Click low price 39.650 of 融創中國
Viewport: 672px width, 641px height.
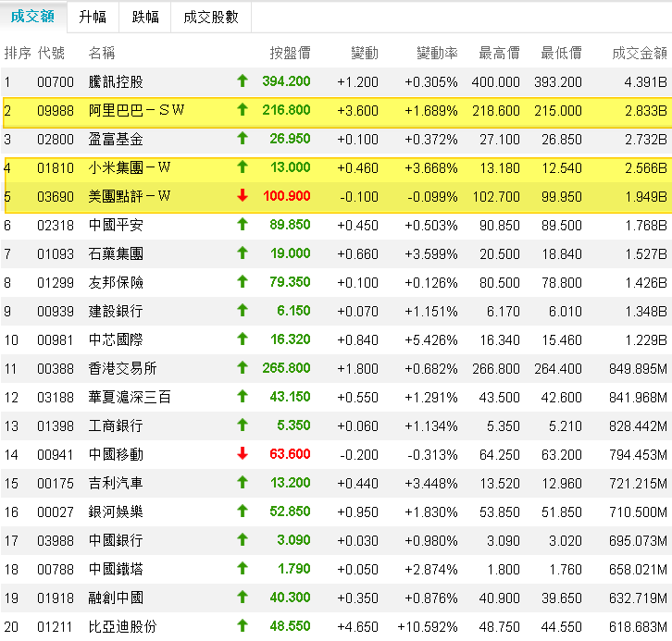[562, 598]
